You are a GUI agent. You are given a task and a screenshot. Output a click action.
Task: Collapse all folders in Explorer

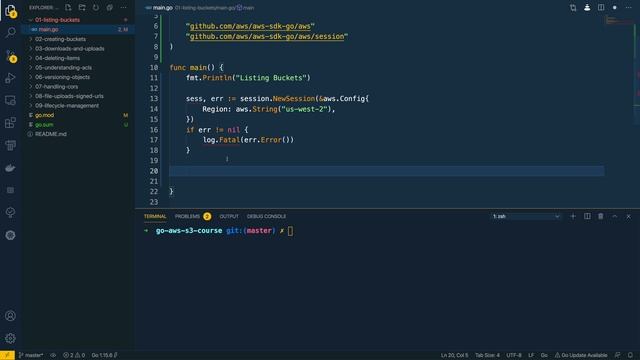(x=110, y=7)
